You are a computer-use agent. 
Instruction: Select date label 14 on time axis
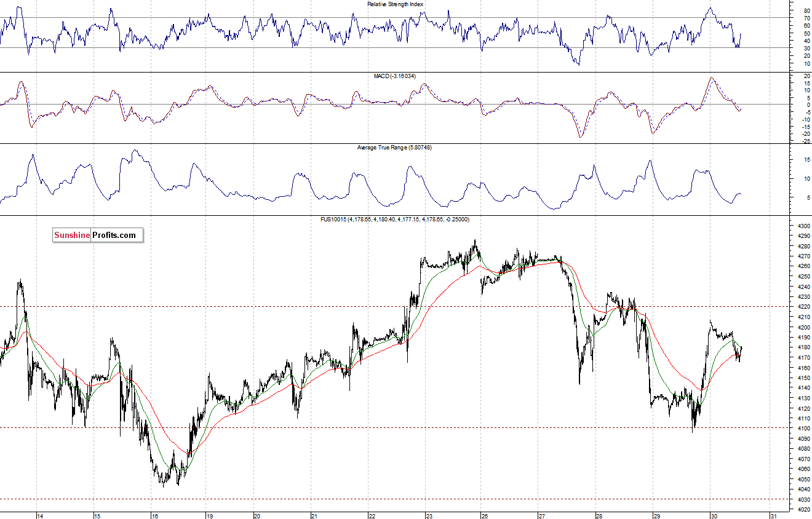tap(39, 516)
